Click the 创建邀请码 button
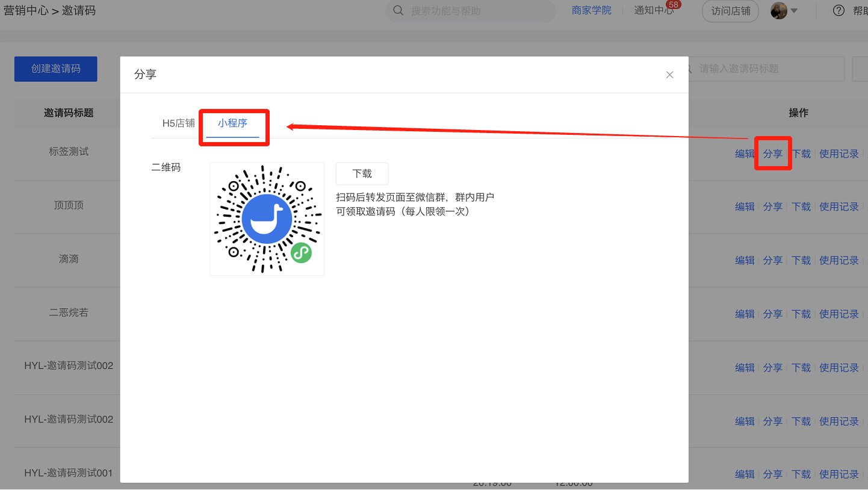The height and width of the screenshot is (490, 868). tap(55, 69)
